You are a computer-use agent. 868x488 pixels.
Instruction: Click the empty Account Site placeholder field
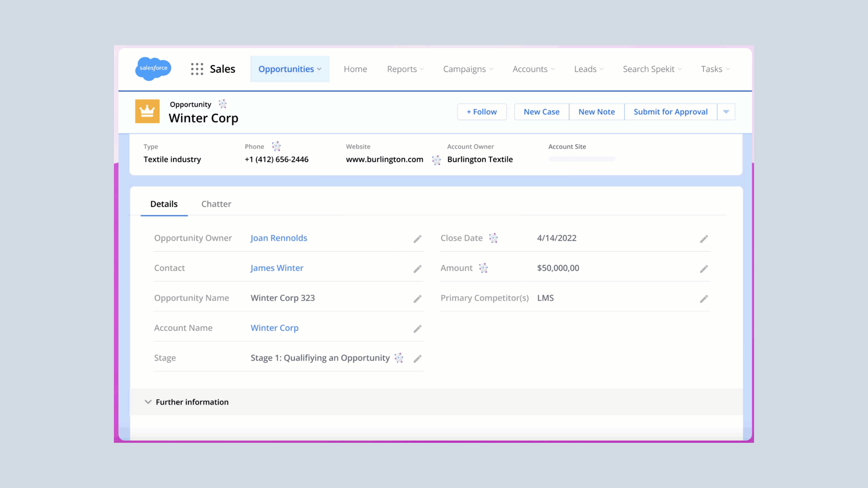click(x=582, y=159)
